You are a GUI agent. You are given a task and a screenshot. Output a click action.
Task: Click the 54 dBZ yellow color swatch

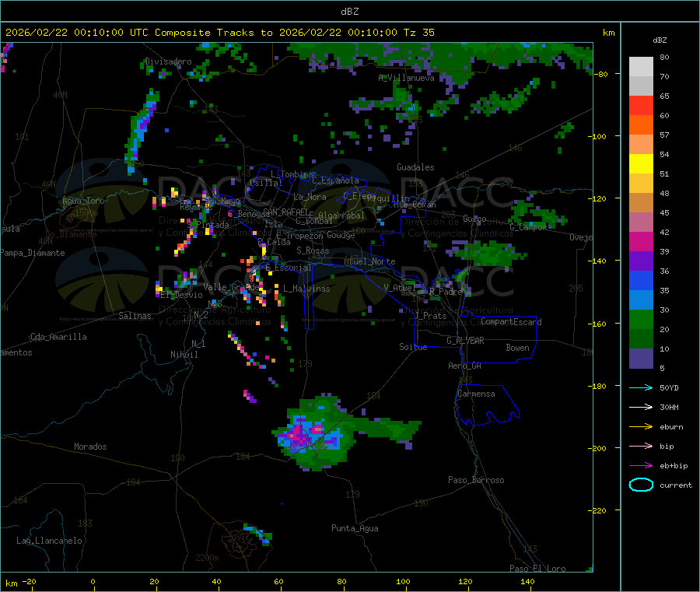pos(641,164)
